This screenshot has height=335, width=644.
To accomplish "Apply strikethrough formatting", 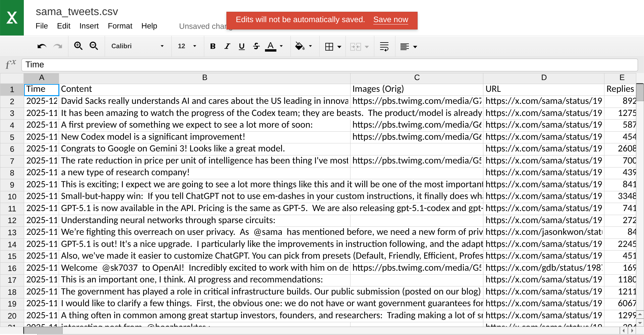I will (x=256, y=46).
